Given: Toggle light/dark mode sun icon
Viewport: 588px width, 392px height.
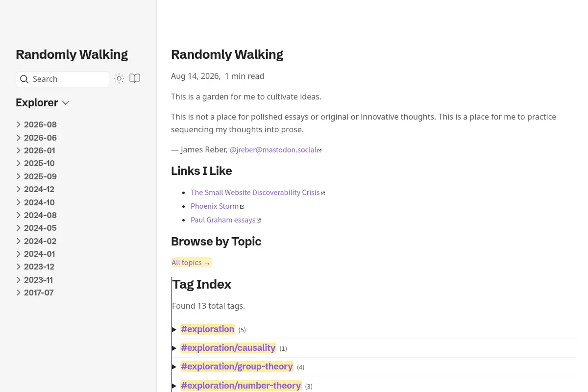Looking at the screenshot, I should (x=119, y=78).
